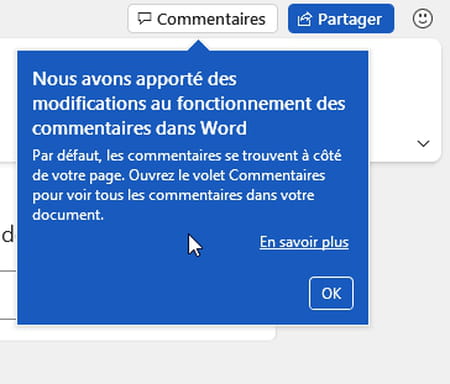Open the Commentaires pane button

click(x=202, y=19)
